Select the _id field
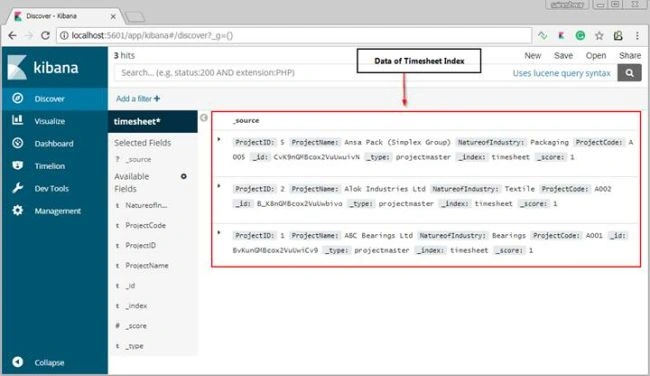 click(130, 286)
